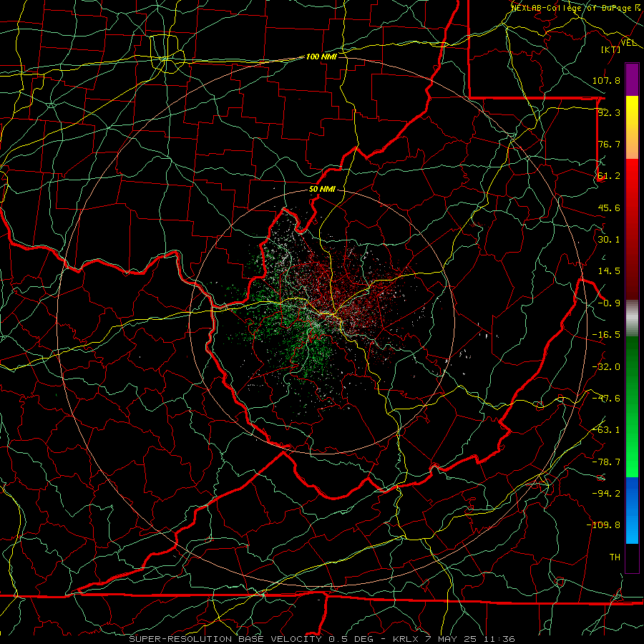Image resolution: width=644 pixels, height=644 pixels.
Task: Click the TH legend label
Action: coord(615,557)
